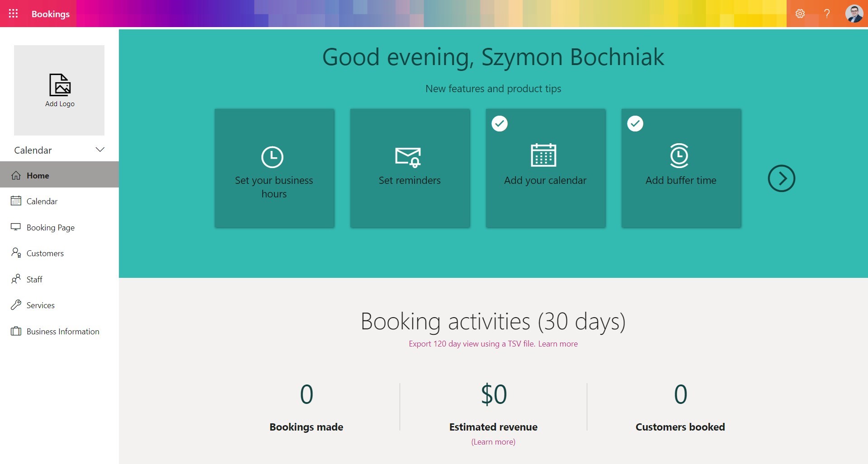Click the Bookings app title
Viewport: 868px width, 464px height.
51,14
